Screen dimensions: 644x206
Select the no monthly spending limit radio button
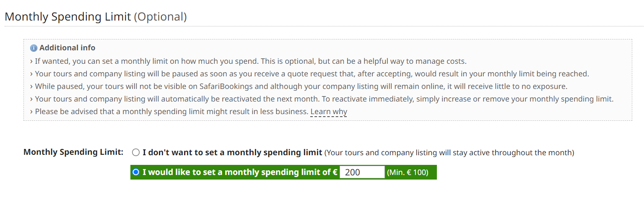pyautogui.click(x=136, y=153)
